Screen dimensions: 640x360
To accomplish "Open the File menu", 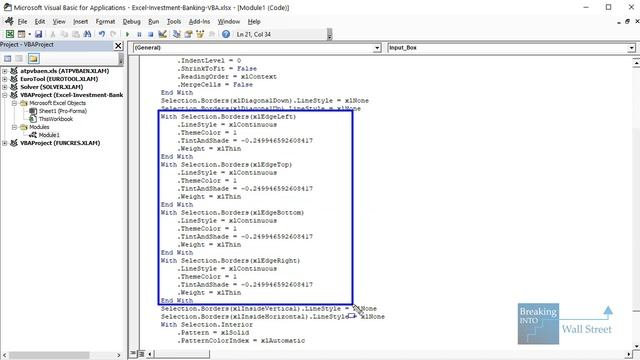I will pyautogui.click(x=22, y=22).
